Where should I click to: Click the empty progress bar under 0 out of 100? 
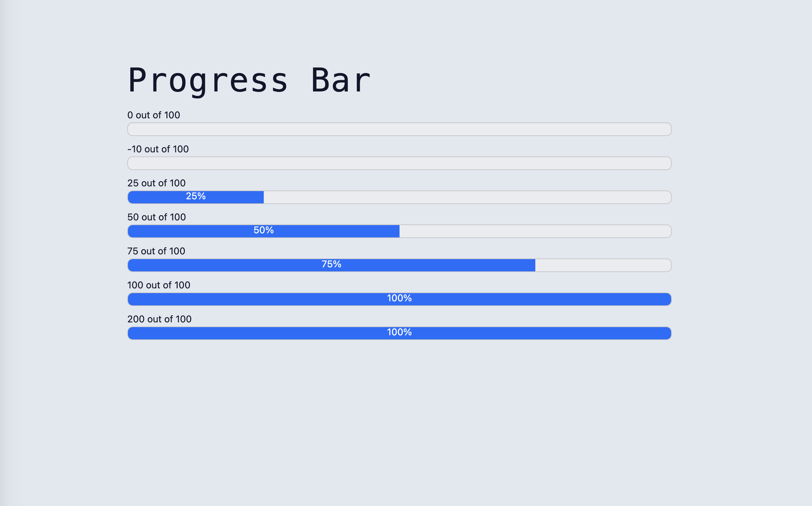(398, 129)
